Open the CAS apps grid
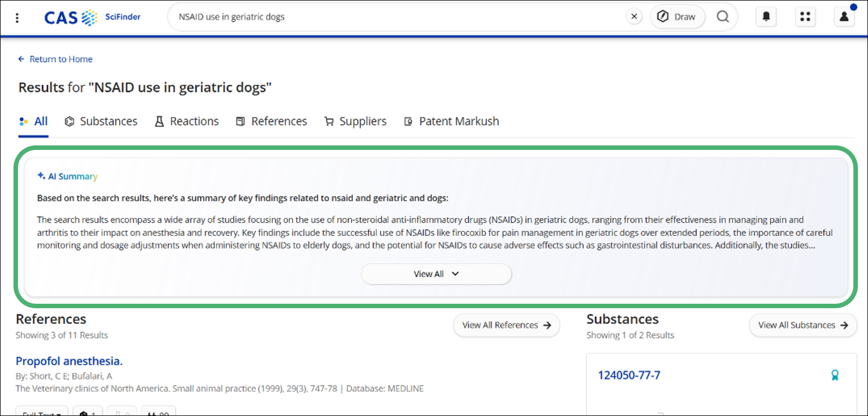Image resolution: width=868 pixels, height=416 pixels. [805, 17]
